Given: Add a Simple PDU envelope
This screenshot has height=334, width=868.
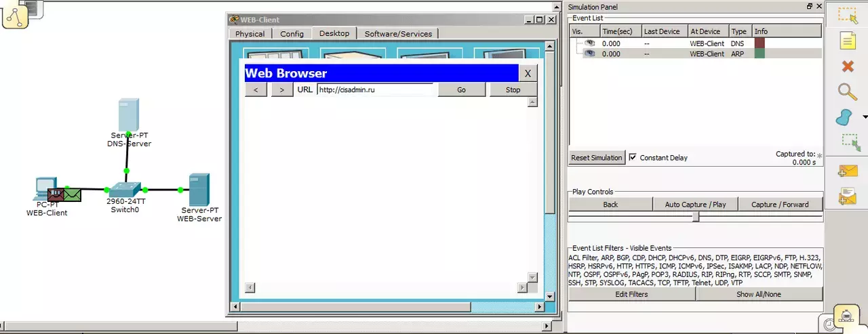Looking at the screenshot, I should 848,170.
